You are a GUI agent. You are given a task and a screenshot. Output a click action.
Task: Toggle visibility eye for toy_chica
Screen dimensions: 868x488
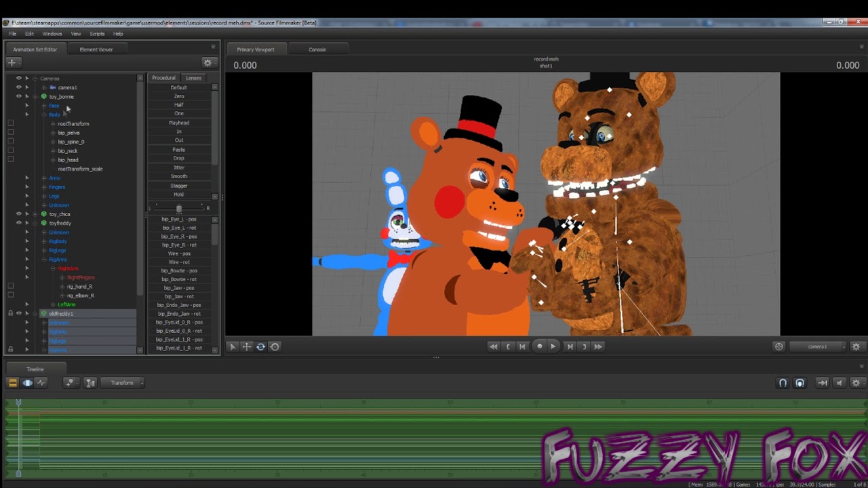point(18,213)
